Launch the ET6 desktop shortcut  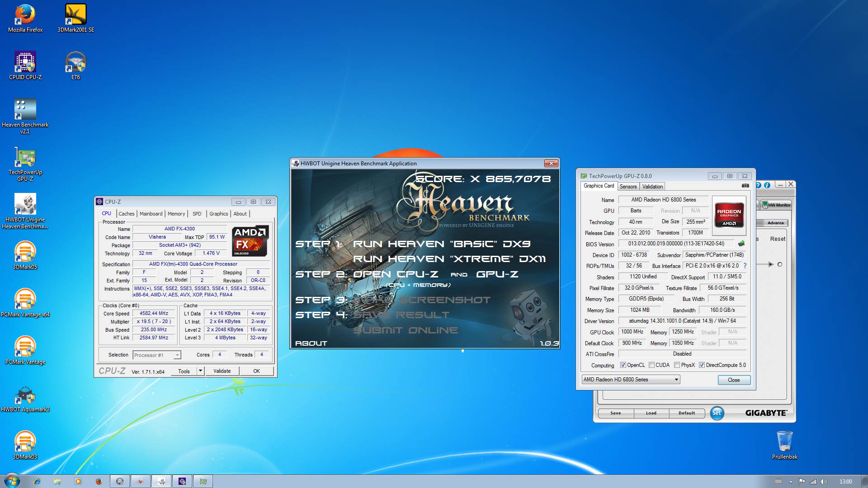(75, 66)
